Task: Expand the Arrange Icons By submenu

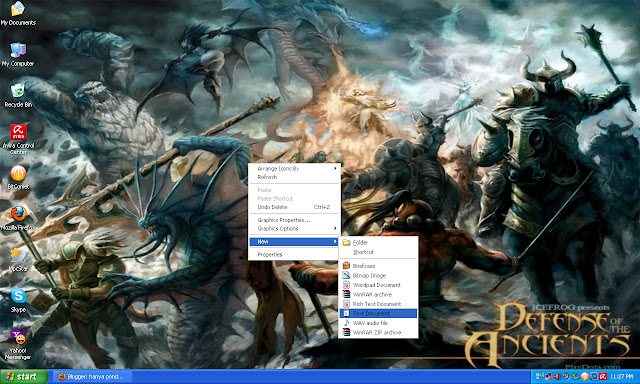Action: click(x=294, y=168)
